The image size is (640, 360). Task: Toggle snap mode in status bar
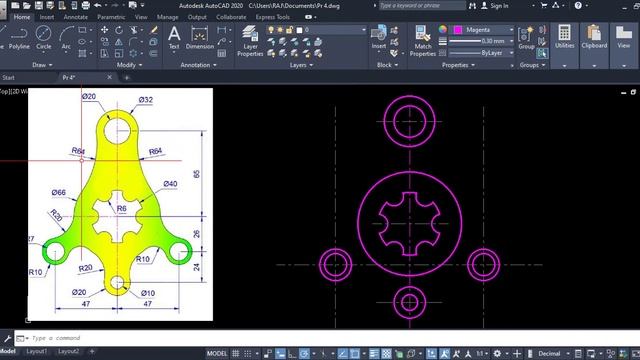248,353
